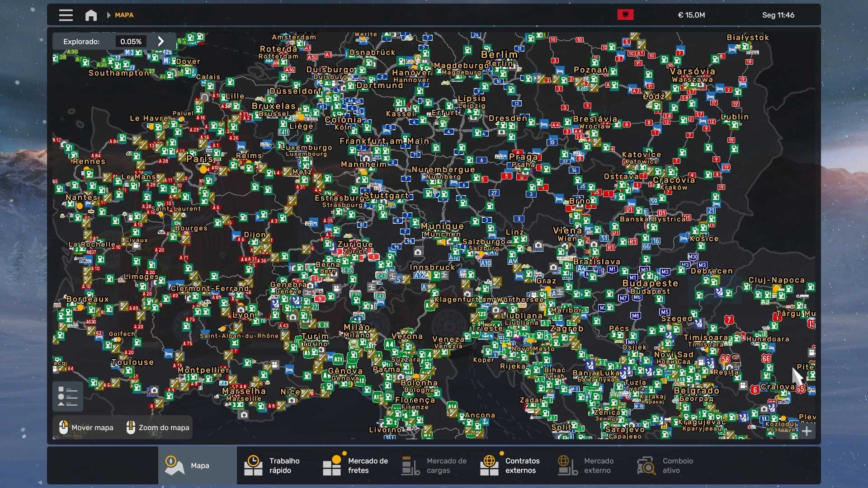Select the Paris city marker on map
The height and width of the screenshot is (488, 868).
click(203, 169)
